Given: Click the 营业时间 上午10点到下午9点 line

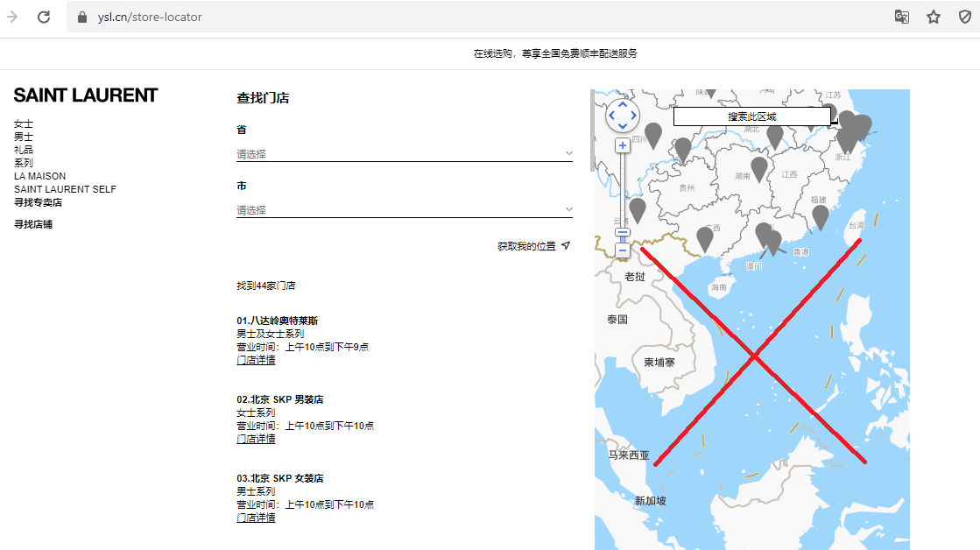Looking at the screenshot, I should [302, 347].
